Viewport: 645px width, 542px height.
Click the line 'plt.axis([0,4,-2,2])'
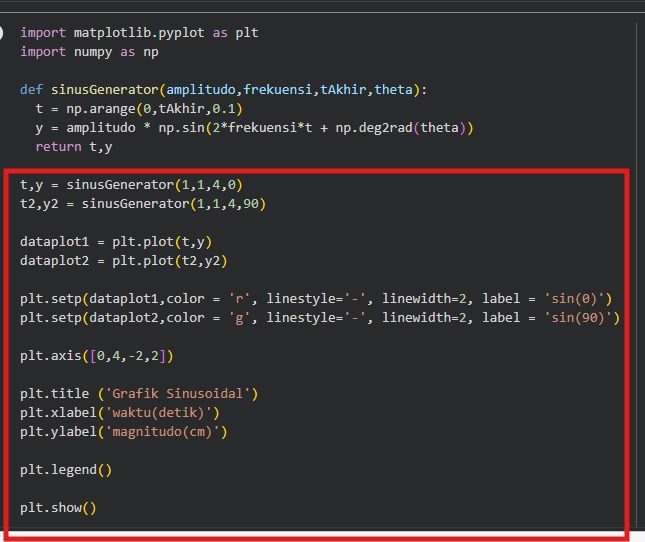click(x=97, y=355)
